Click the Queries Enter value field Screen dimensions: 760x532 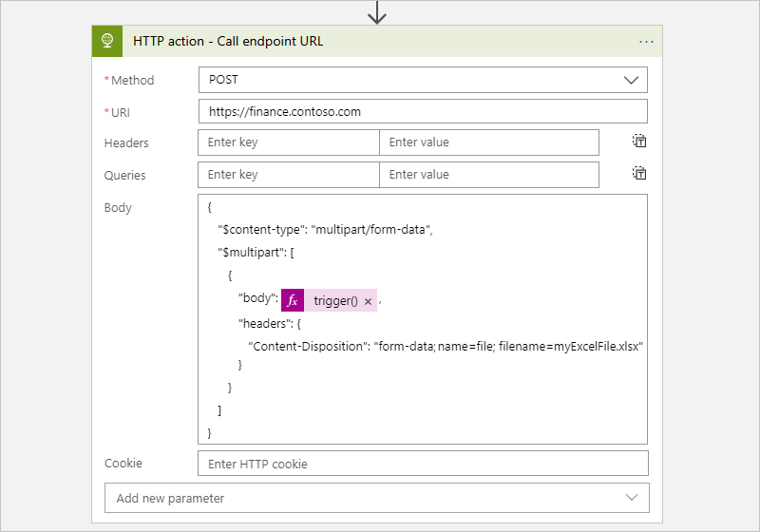point(488,175)
